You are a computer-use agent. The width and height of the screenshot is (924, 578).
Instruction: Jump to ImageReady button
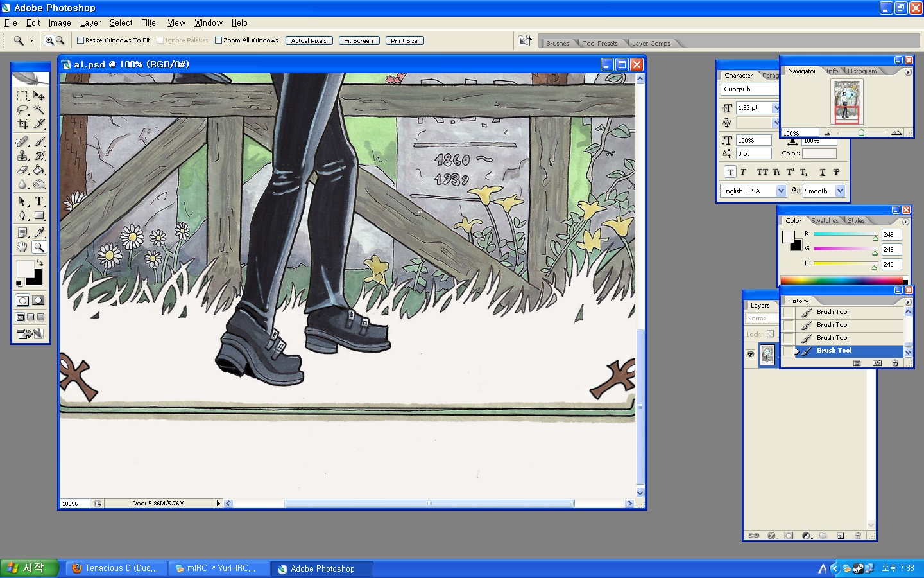tap(30, 333)
